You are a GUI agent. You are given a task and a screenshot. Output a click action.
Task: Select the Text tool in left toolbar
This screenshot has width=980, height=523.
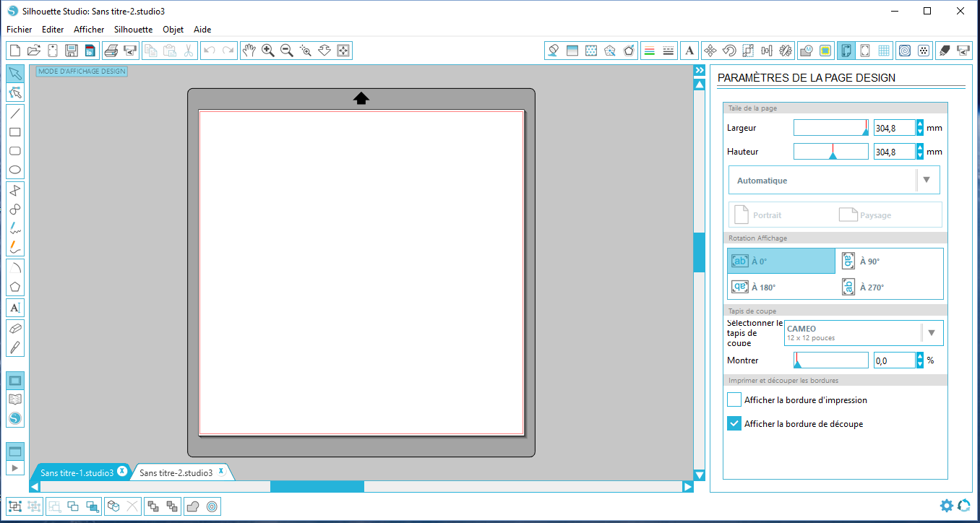pyautogui.click(x=14, y=308)
